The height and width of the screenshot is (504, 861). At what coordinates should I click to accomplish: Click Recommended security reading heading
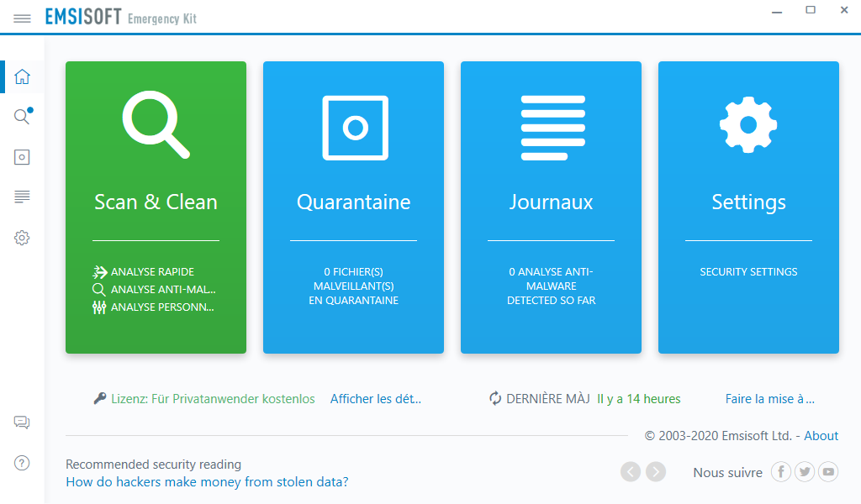(153, 465)
